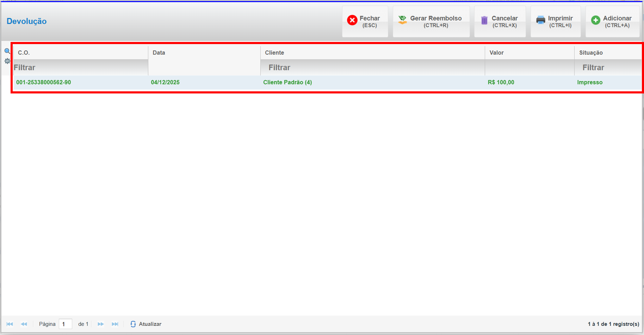Image resolution: width=644 pixels, height=335 pixels.
Task: Click the page number input box
Action: pyautogui.click(x=66, y=324)
